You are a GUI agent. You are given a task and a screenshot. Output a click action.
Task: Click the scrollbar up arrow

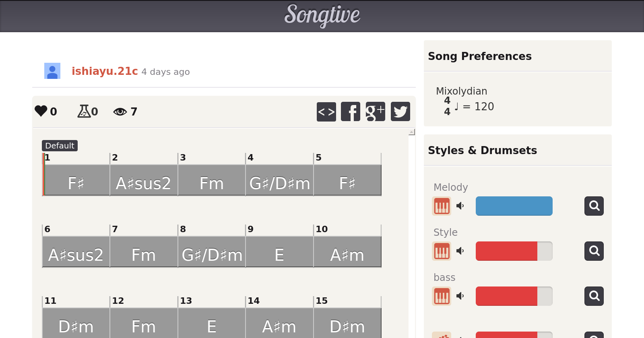point(411,132)
